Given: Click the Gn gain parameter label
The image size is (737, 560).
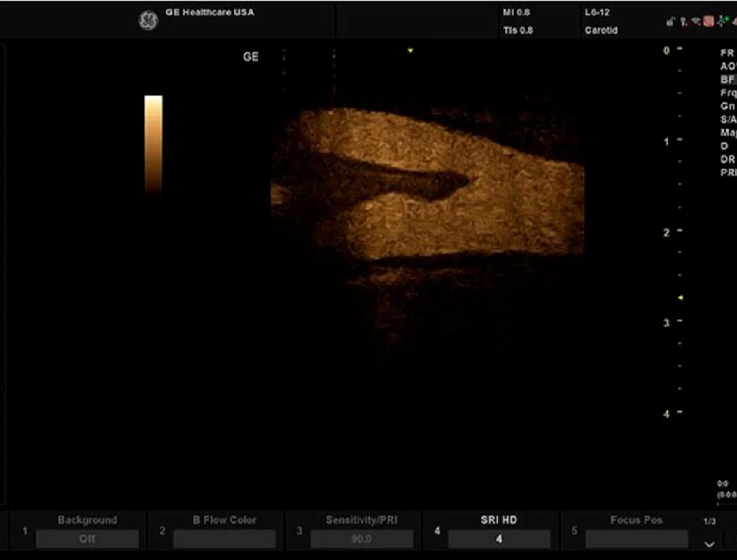Looking at the screenshot, I should 727,106.
